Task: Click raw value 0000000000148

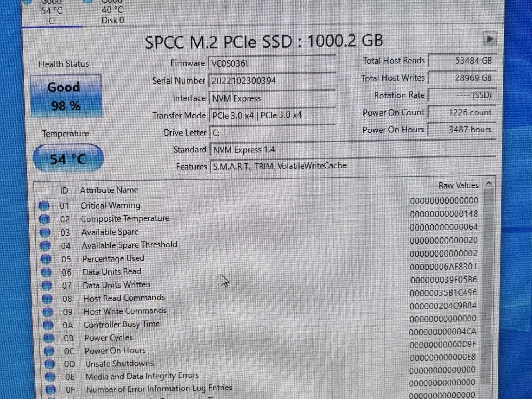Action: click(x=444, y=214)
